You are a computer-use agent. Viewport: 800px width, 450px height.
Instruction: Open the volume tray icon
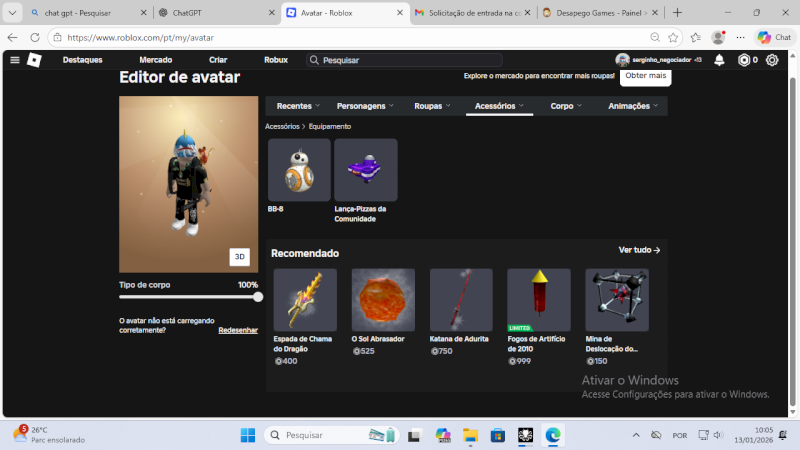point(718,435)
